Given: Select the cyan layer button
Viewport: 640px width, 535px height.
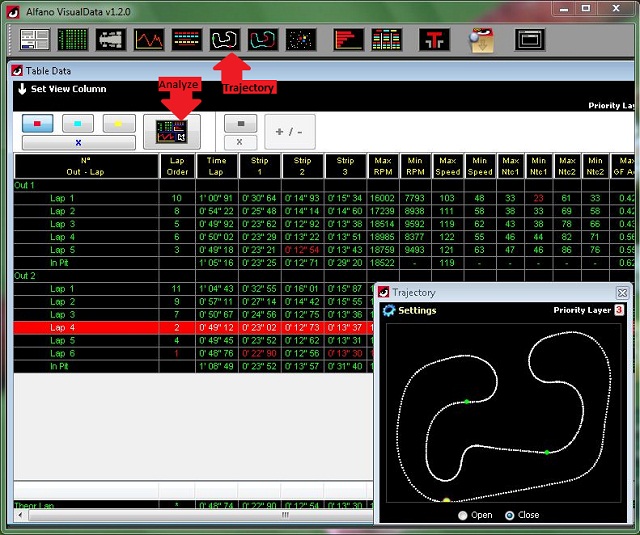Looking at the screenshot, I should point(78,123).
